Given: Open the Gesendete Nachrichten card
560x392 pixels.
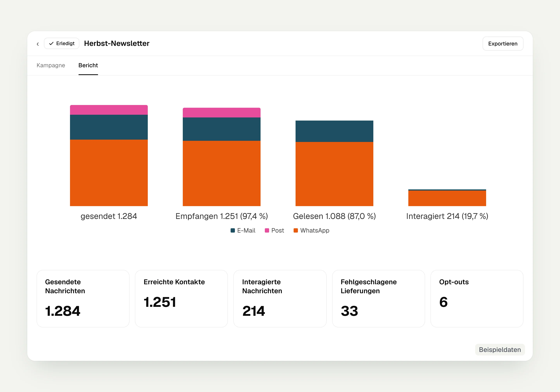Looking at the screenshot, I should 83,299.
